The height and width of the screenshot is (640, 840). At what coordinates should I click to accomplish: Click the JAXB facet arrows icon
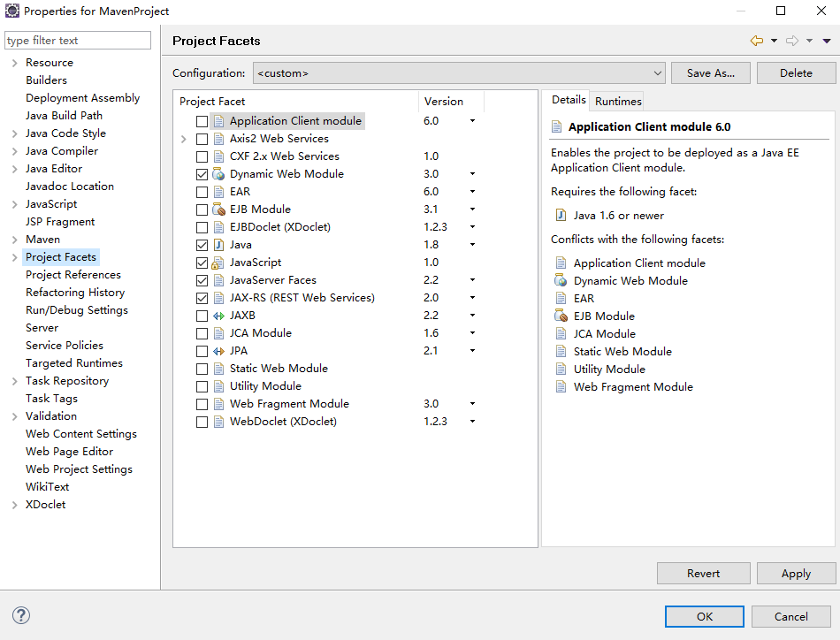[x=218, y=316]
